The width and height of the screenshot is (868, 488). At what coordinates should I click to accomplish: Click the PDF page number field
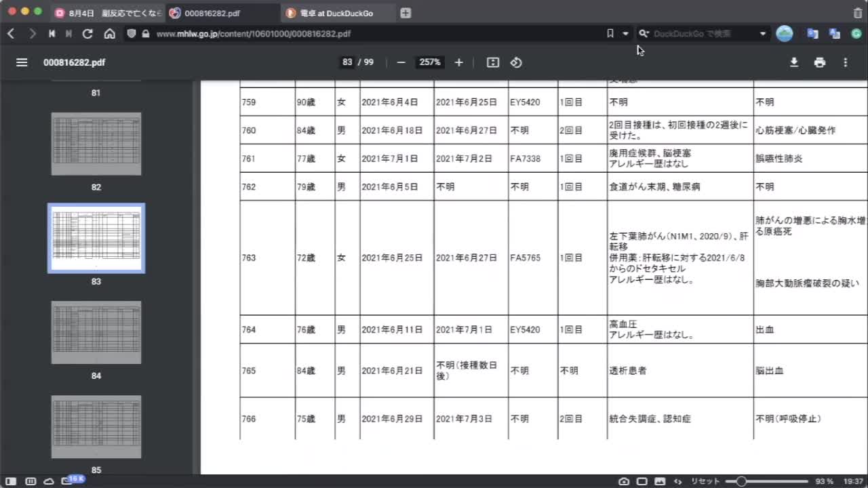347,62
